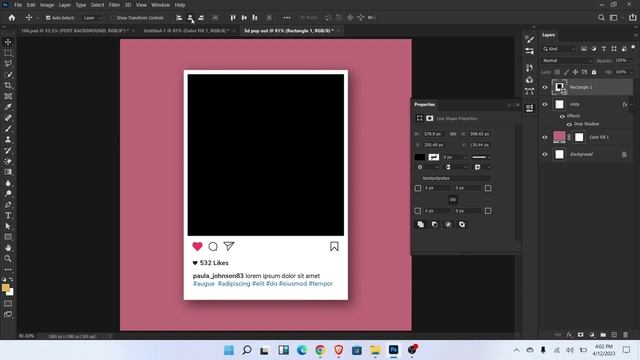Toggle the width-height link in Properties

(453, 134)
